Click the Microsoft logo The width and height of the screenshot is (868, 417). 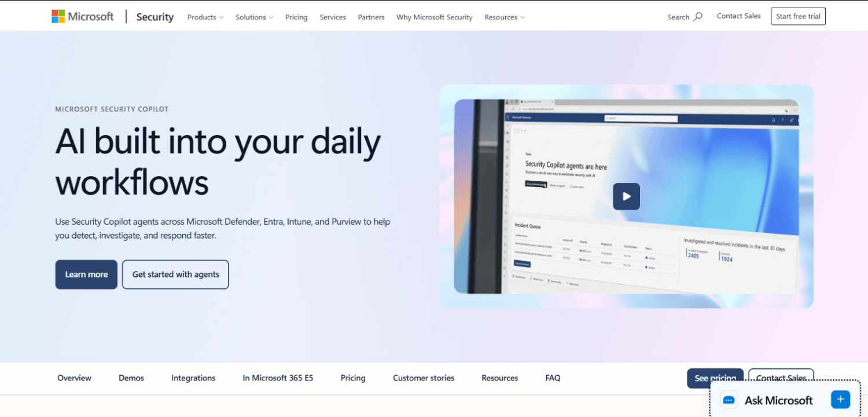pyautogui.click(x=82, y=16)
